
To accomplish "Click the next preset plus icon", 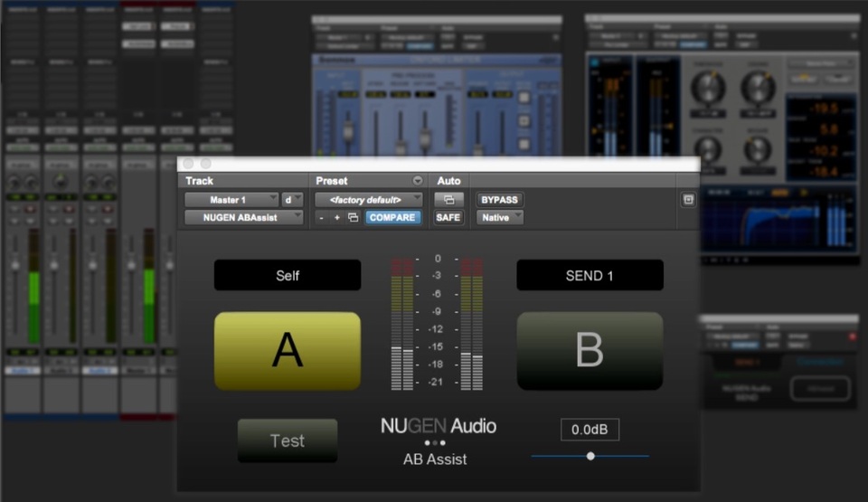I will (337, 218).
